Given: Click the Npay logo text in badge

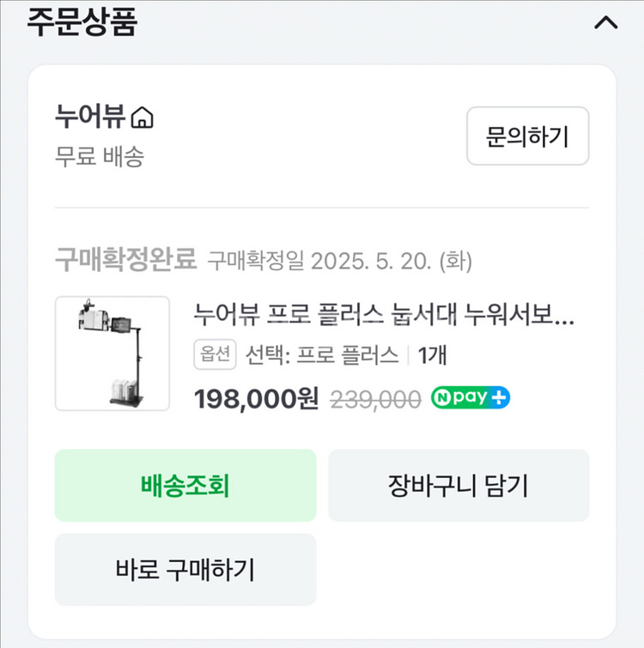Looking at the screenshot, I should coord(462,398).
